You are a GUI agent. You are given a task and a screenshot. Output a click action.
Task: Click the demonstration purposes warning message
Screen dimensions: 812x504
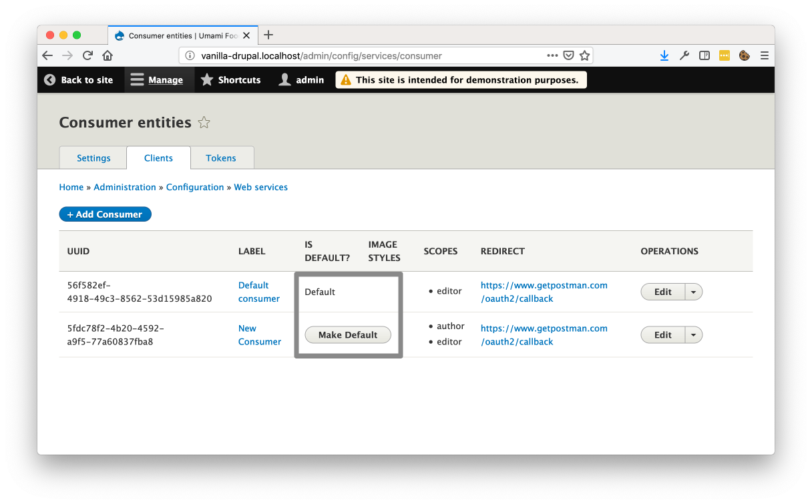pyautogui.click(x=461, y=80)
